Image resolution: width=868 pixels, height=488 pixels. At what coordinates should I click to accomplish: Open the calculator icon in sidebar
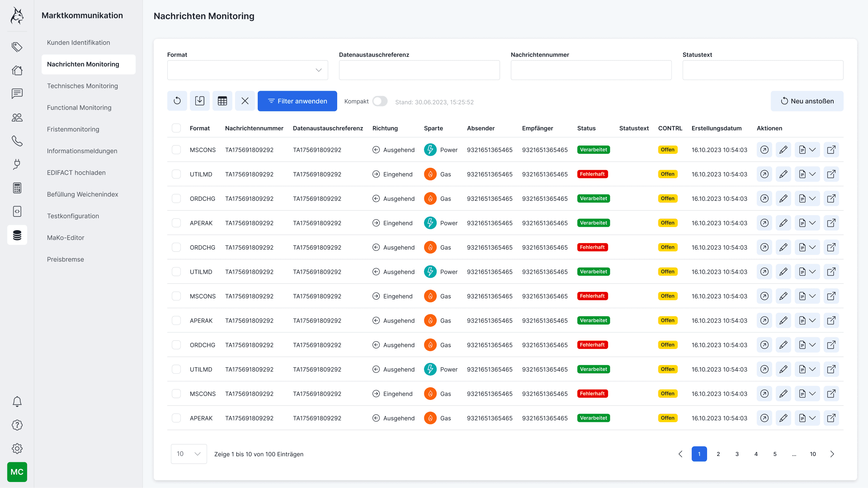pos(17,187)
